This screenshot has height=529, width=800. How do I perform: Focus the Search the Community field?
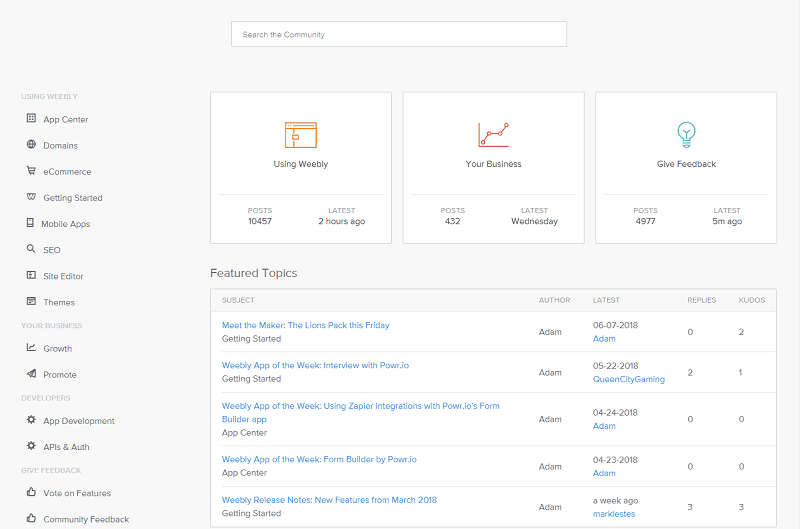click(398, 34)
